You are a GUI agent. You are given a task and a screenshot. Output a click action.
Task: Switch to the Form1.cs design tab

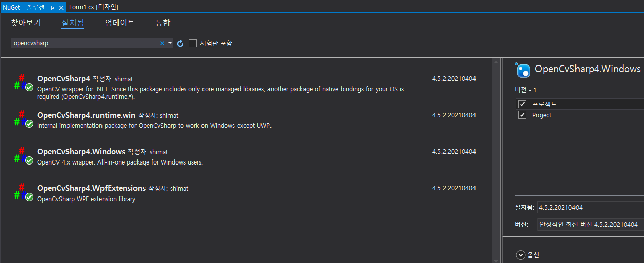93,7
